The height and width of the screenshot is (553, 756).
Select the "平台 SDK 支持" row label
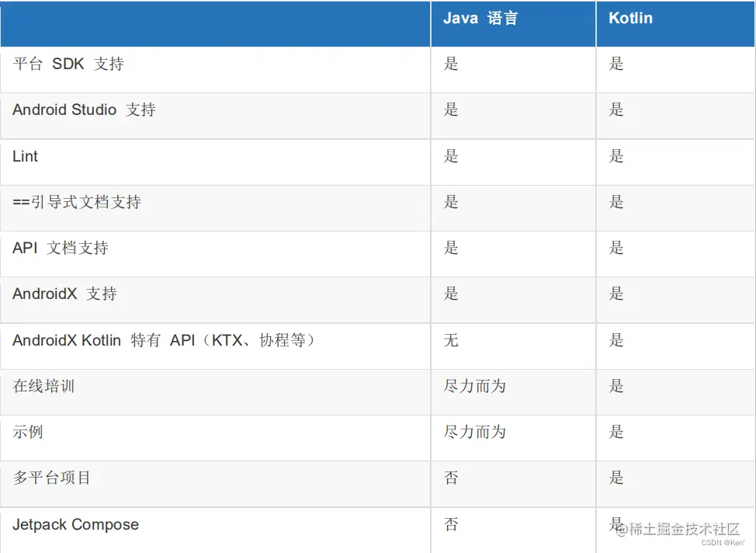coord(68,64)
